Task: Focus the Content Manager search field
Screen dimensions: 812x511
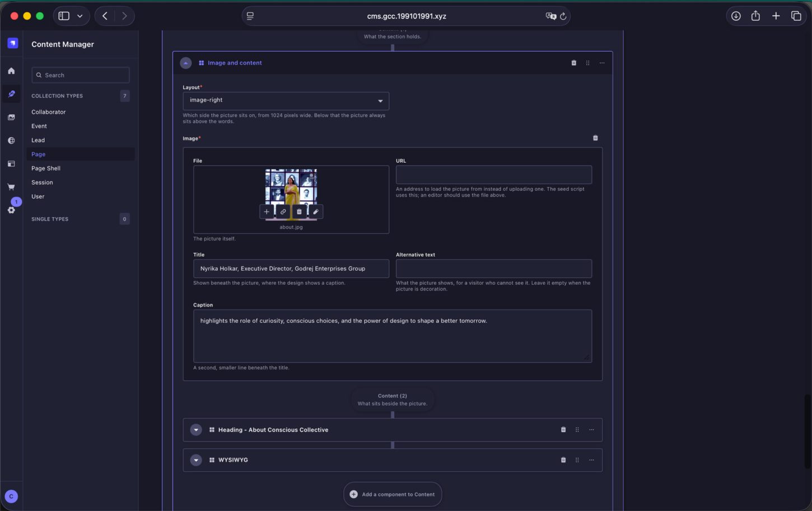Action: point(81,75)
